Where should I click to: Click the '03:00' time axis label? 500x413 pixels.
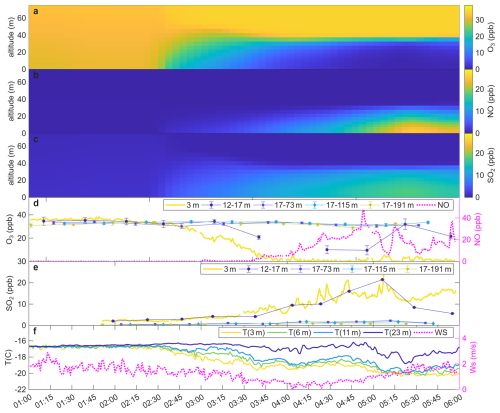(x=195, y=401)
